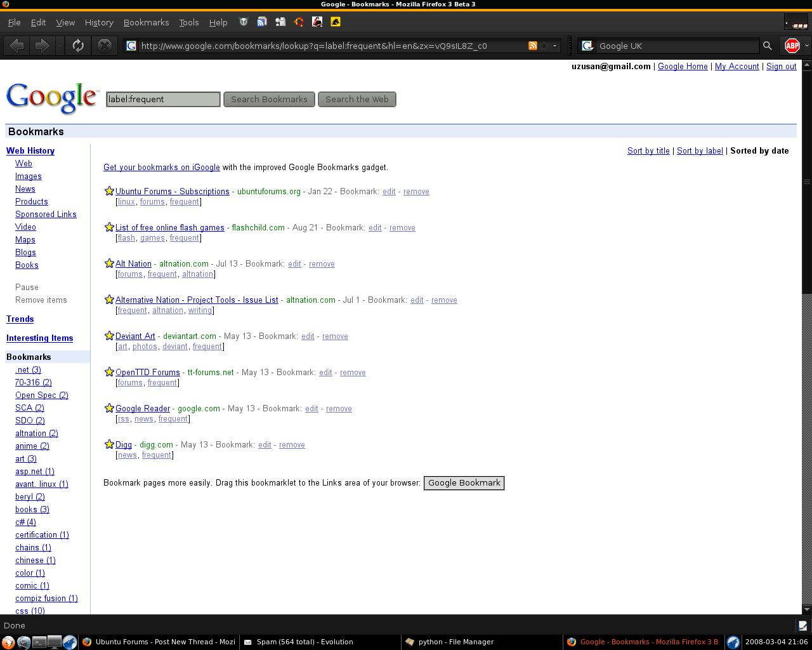Open the Web History sidebar link

pos(30,150)
